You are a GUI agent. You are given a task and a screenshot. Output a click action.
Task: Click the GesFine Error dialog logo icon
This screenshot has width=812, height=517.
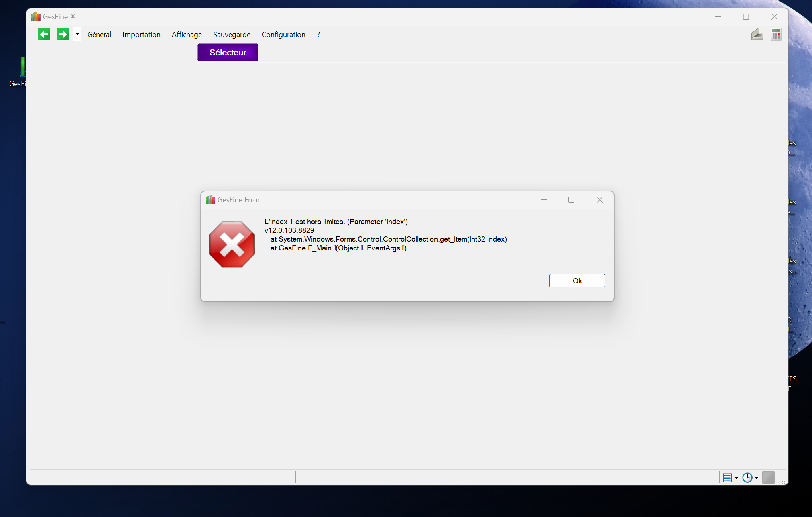210,200
